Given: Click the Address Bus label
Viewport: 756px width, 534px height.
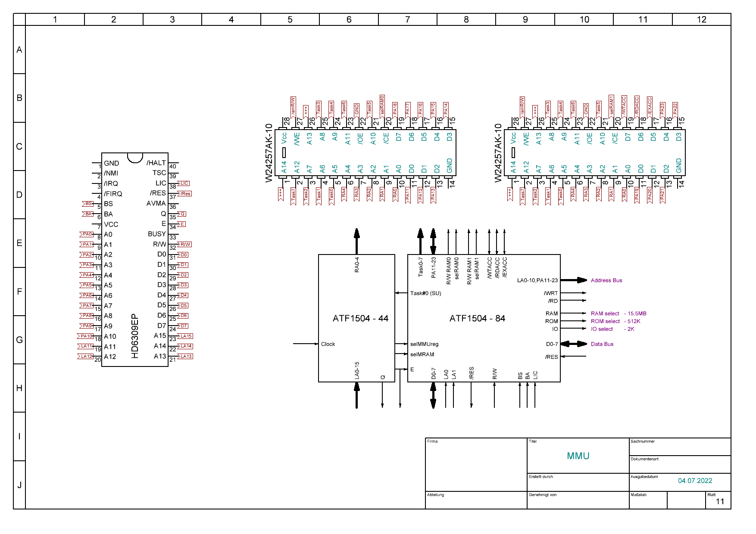Looking at the screenshot, I should [x=606, y=280].
